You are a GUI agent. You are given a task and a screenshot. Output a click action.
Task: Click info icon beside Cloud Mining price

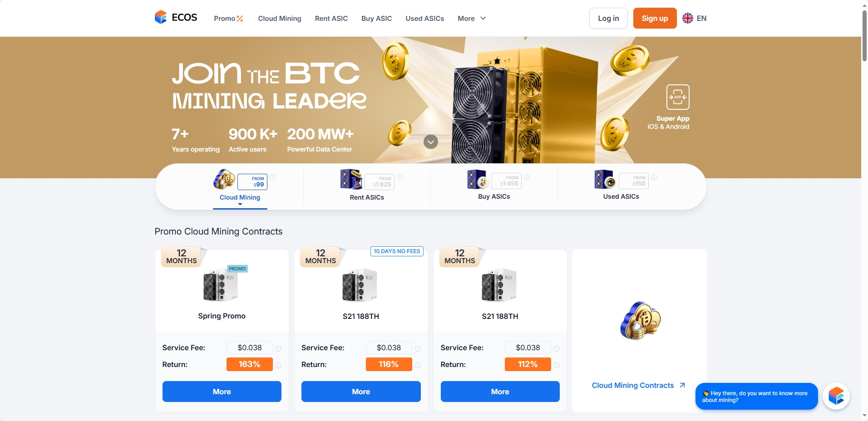tap(273, 177)
